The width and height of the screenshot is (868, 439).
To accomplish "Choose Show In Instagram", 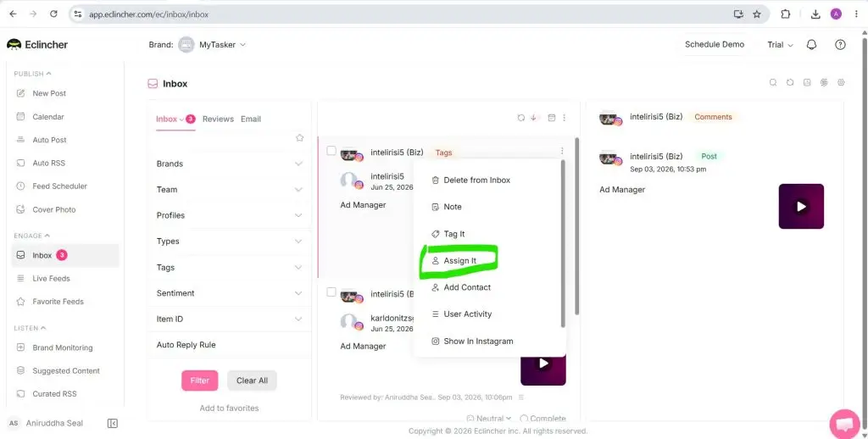I will [471, 342].
